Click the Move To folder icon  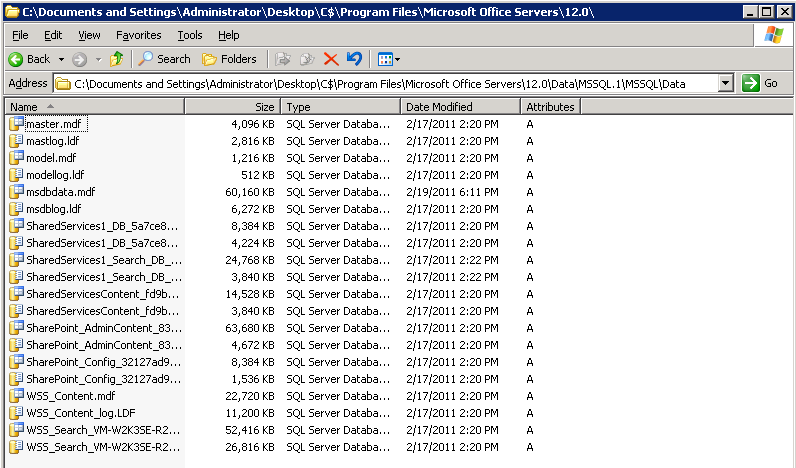pyautogui.click(x=283, y=59)
